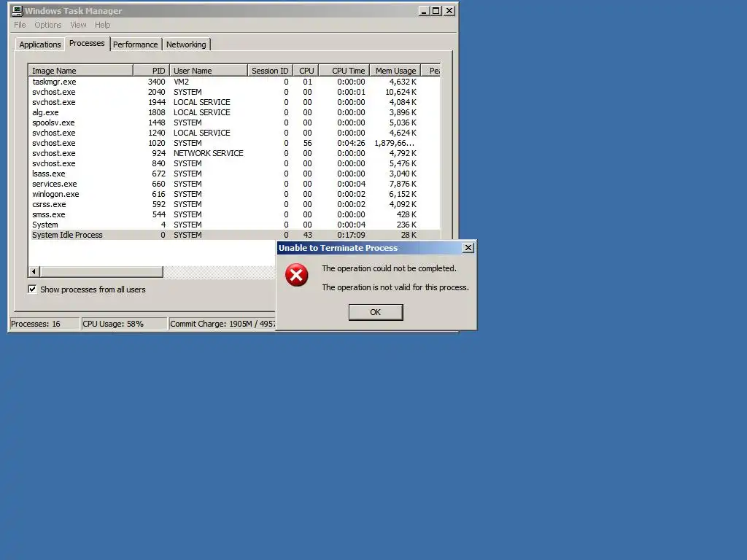Click the Commit Charge status bar entry
Screen dimensions: 747x560
(x=222, y=324)
